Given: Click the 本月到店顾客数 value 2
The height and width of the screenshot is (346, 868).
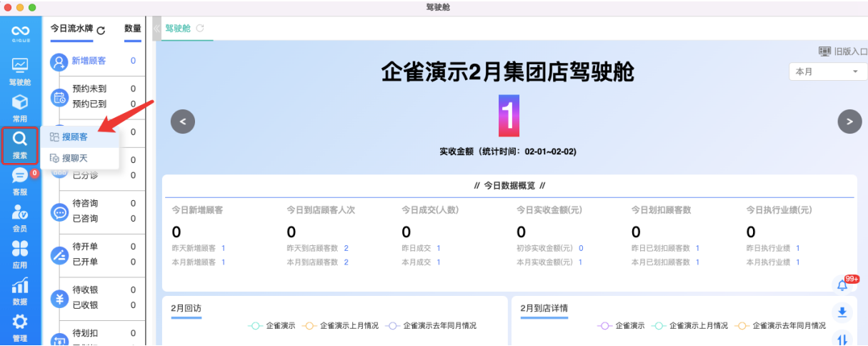Looking at the screenshot, I should 346,262.
